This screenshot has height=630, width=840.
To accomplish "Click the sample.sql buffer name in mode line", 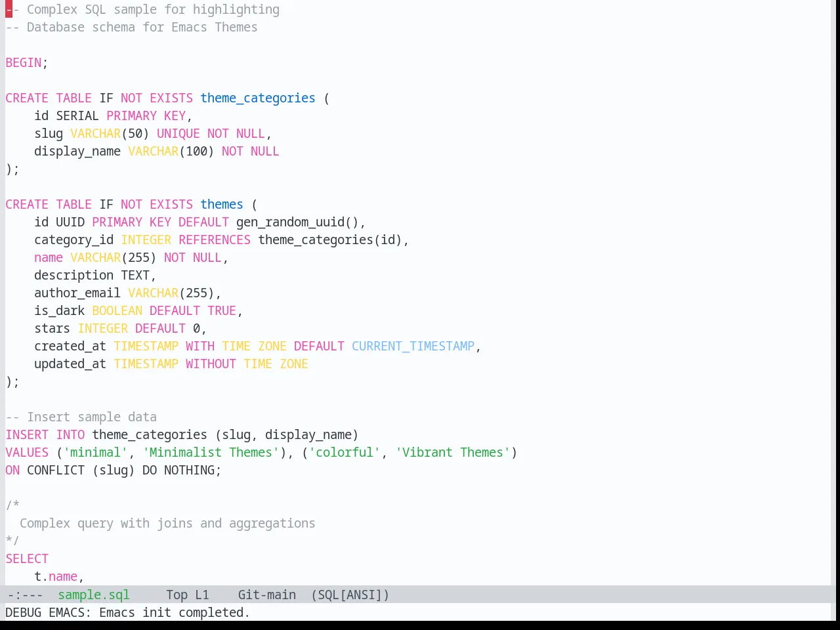I will click(94, 595).
